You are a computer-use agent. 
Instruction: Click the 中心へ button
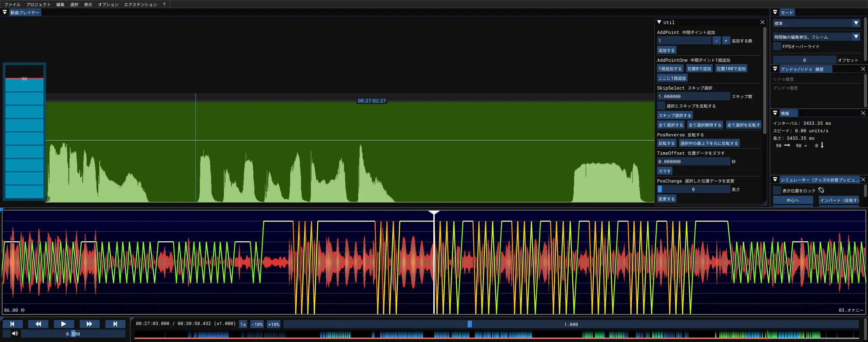tap(793, 200)
